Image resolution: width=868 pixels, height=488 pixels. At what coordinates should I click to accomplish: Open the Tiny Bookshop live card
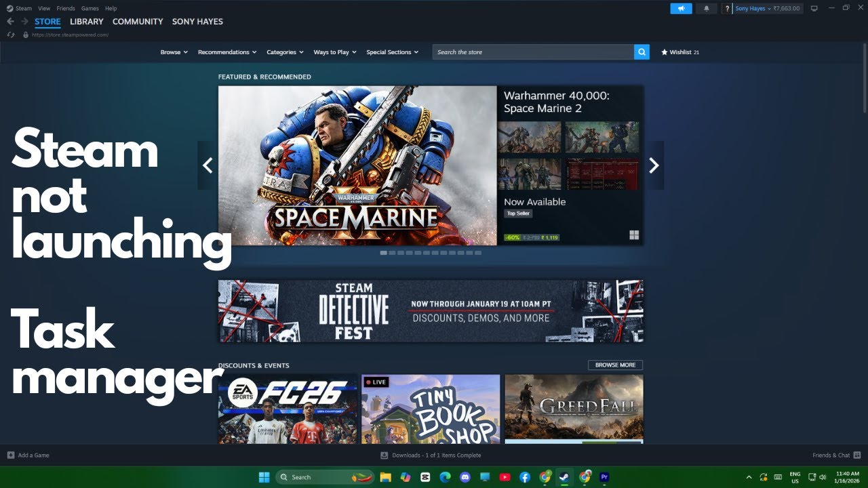[431, 409]
